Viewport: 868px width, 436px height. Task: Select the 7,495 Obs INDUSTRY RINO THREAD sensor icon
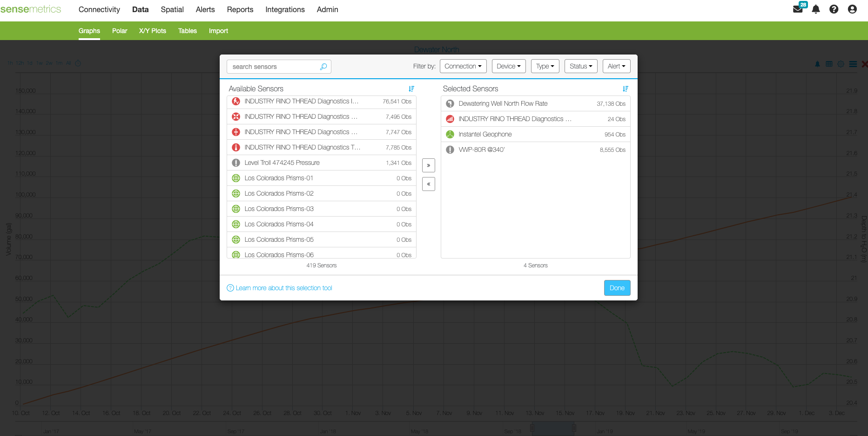coord(236,116)
